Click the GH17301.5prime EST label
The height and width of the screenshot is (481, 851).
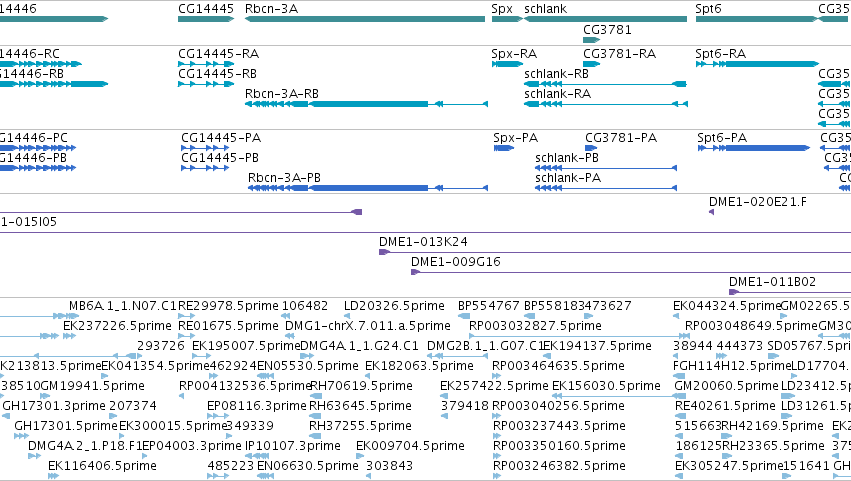[x=66, y=427]
